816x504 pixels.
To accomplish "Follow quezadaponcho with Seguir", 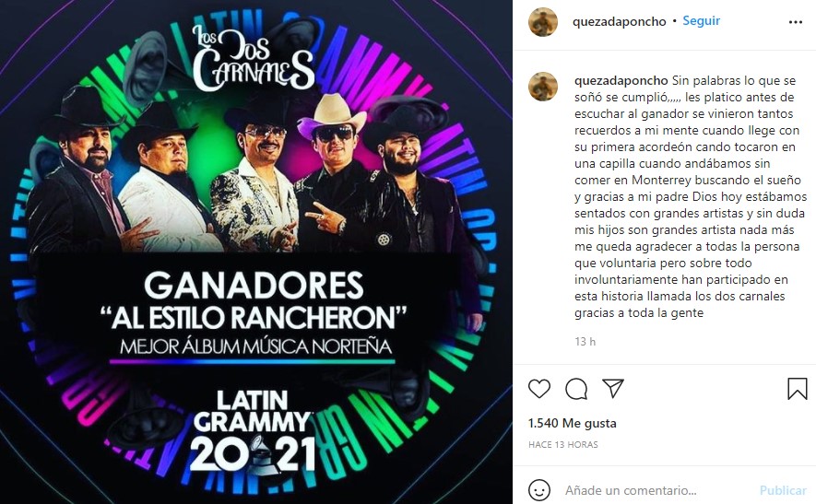I will 701,21.
